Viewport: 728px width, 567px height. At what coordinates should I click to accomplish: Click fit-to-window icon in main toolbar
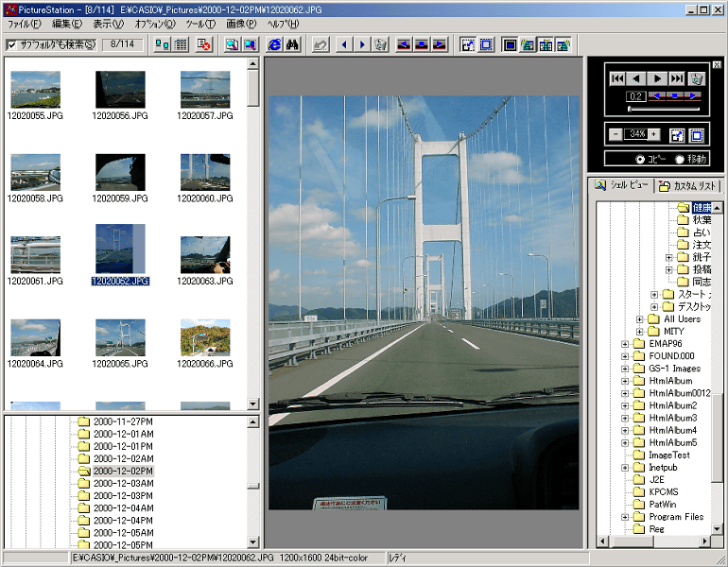point(468,44)
